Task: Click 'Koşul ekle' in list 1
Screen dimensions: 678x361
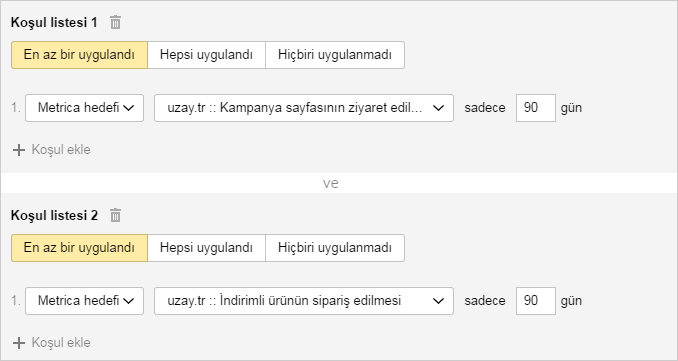Action: click(61, 150)
